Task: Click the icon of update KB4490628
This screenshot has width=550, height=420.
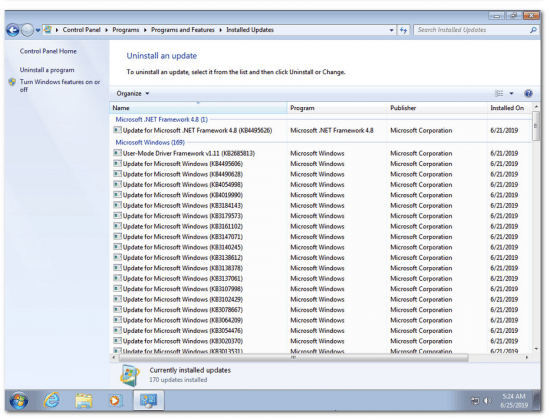Action: coord(117,174)
